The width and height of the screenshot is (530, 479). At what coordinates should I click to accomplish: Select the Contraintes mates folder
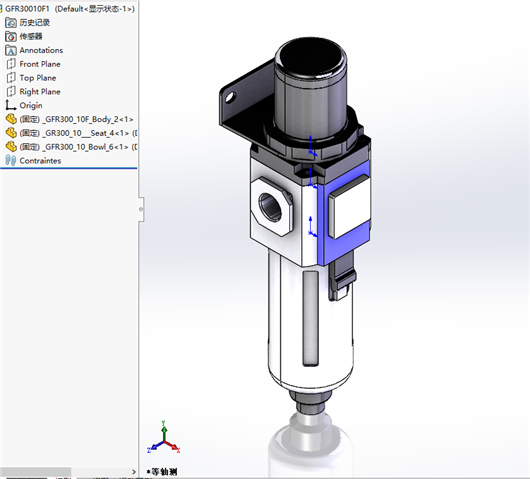[x=40, y=161]
